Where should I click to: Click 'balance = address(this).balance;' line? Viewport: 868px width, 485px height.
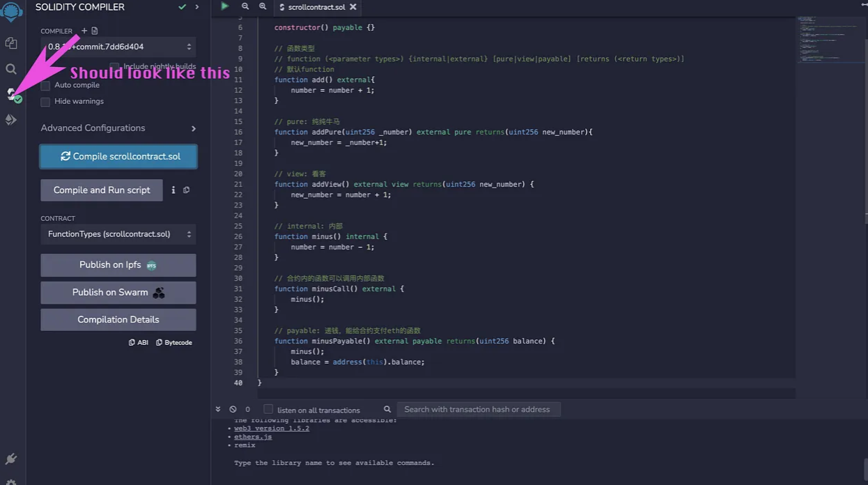[x=357, y=362]
